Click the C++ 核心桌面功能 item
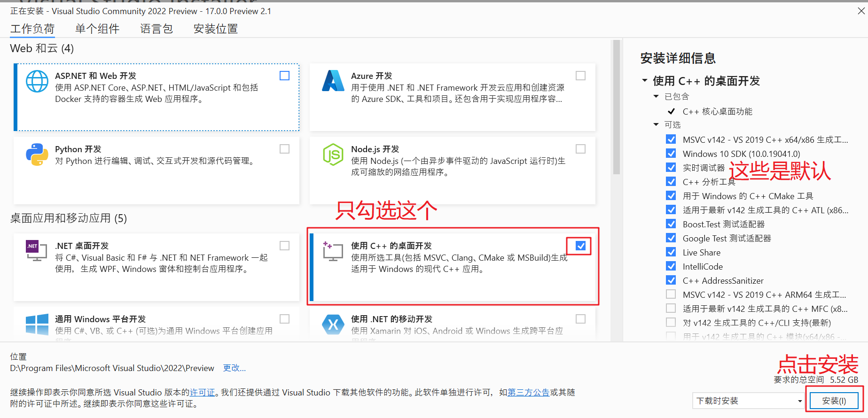Image resolution: width=868 pixels, height=418 pixels. point(717,111)
